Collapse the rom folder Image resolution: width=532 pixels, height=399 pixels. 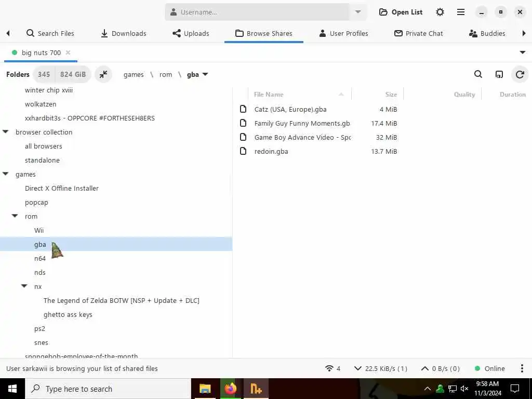pyautogui.click(x=15, y=216)
